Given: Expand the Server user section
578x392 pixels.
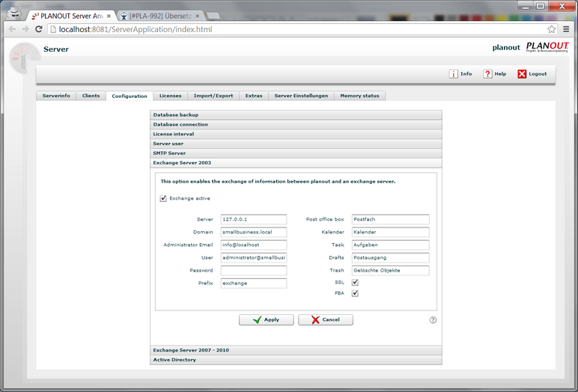Looking at the screenshot, I should [296, 144].
